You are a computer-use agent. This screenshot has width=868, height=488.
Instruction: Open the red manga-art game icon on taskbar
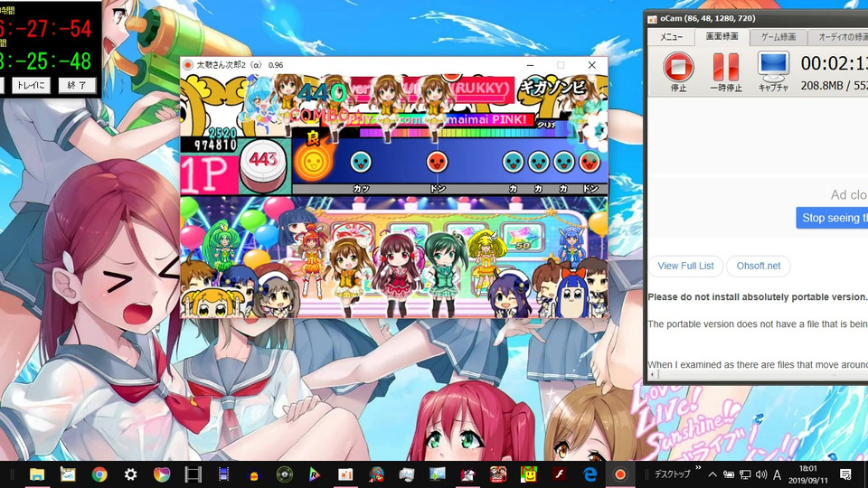498,474
